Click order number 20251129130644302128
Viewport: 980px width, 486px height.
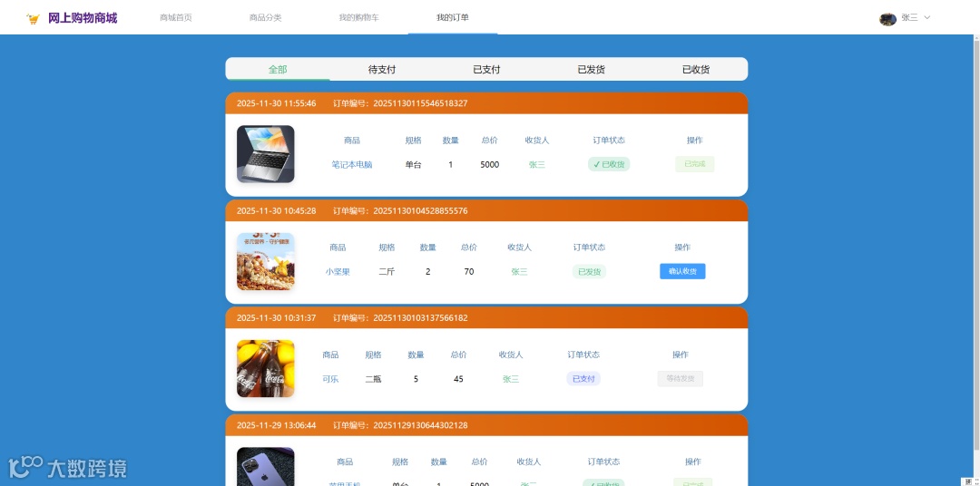pos(420,425)
